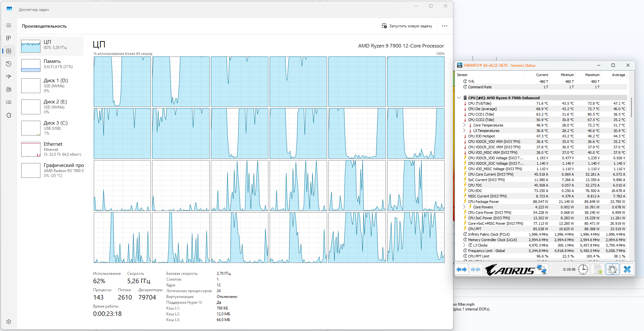Click clock icon beside Command Rate
Viewport: 644px width, 331px height.
[x=465, y=87]
